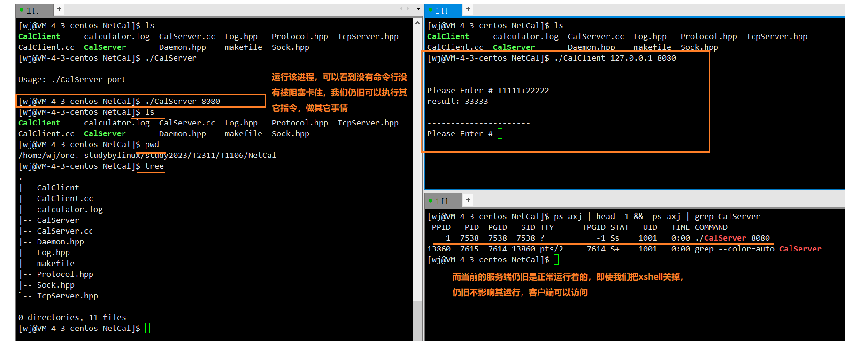Click the UID column header
Viewport: 868px width, 345px height.
pos(650,227)
